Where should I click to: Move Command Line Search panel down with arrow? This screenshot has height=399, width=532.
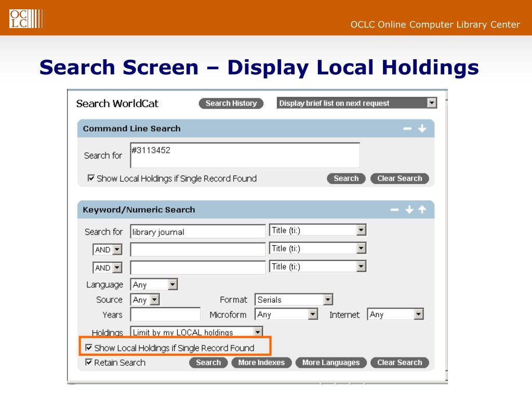[x=422, y=128]
